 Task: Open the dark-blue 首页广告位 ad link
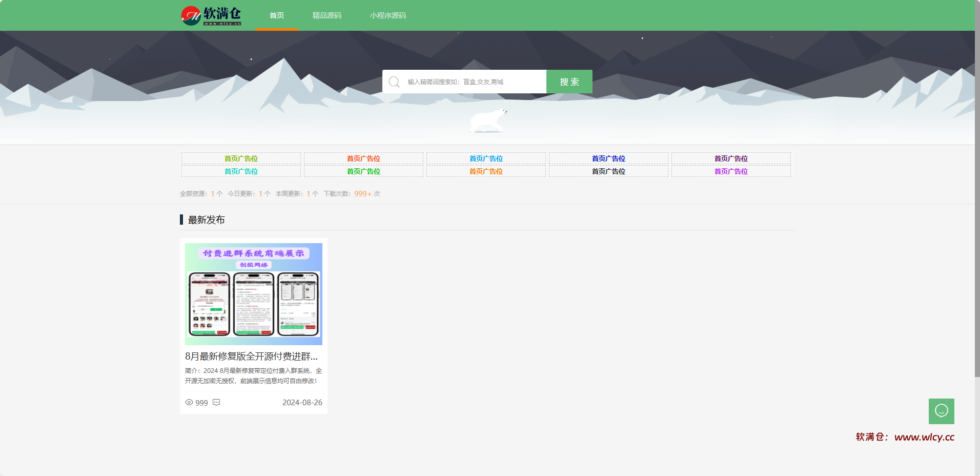[x=608, y=158]
